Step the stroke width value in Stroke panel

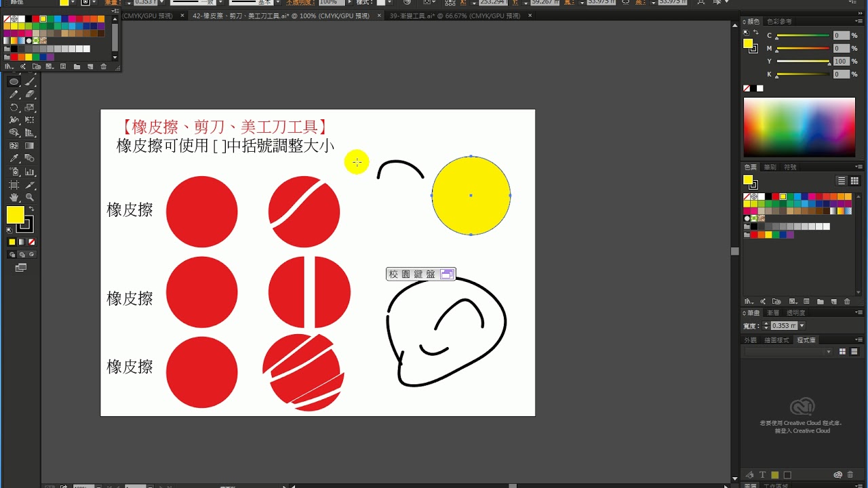tap(767, 326)
